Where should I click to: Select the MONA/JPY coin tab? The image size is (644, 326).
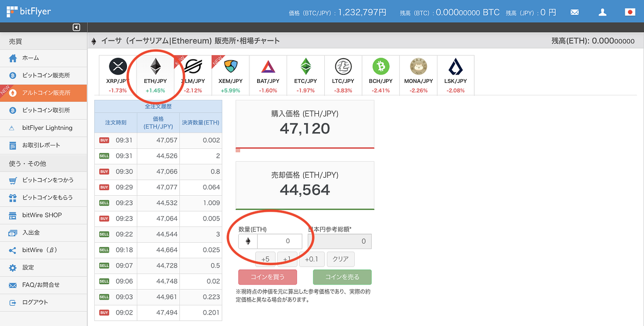tap(418, 75)
